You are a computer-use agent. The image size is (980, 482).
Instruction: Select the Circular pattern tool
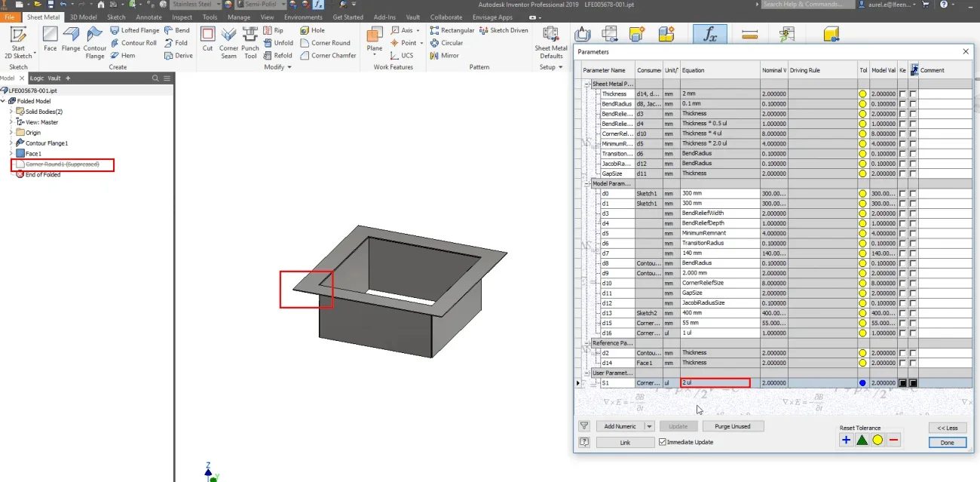pos(447,43)
